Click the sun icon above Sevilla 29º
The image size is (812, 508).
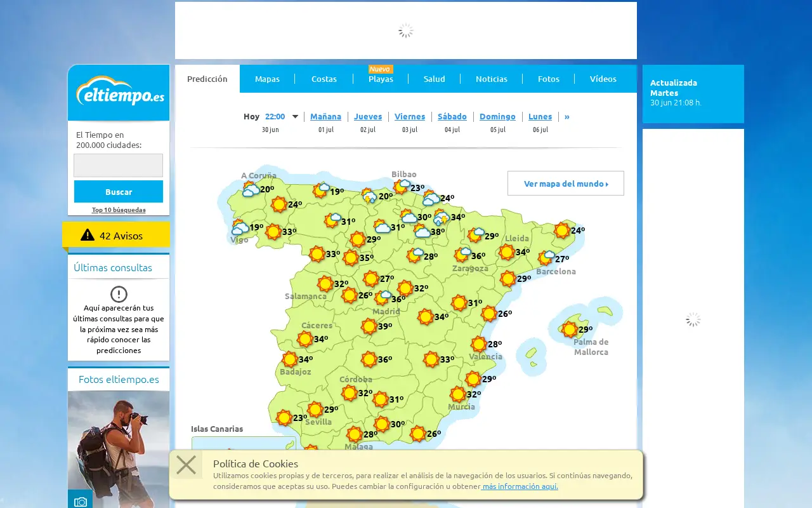[315, 410]
